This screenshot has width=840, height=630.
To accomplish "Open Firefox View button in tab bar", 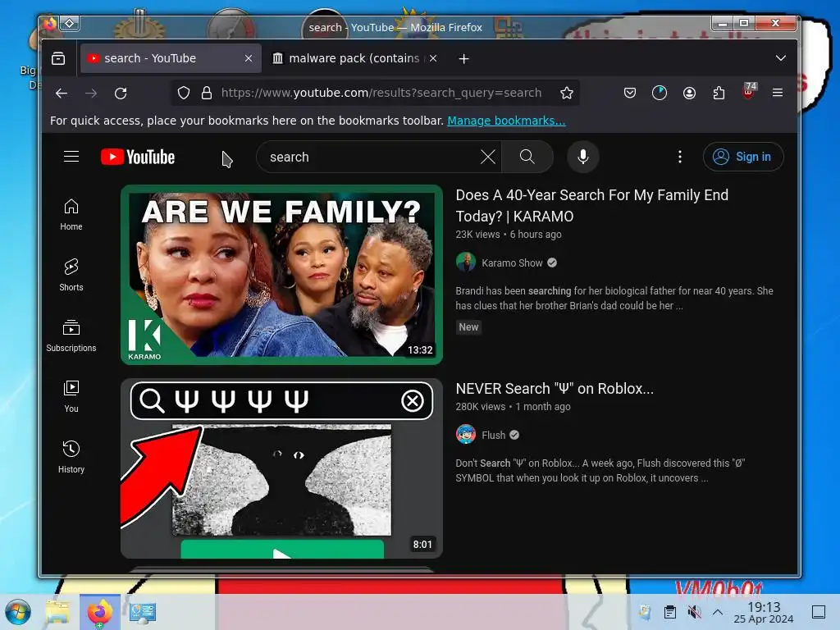I will [x=58, y=58].
